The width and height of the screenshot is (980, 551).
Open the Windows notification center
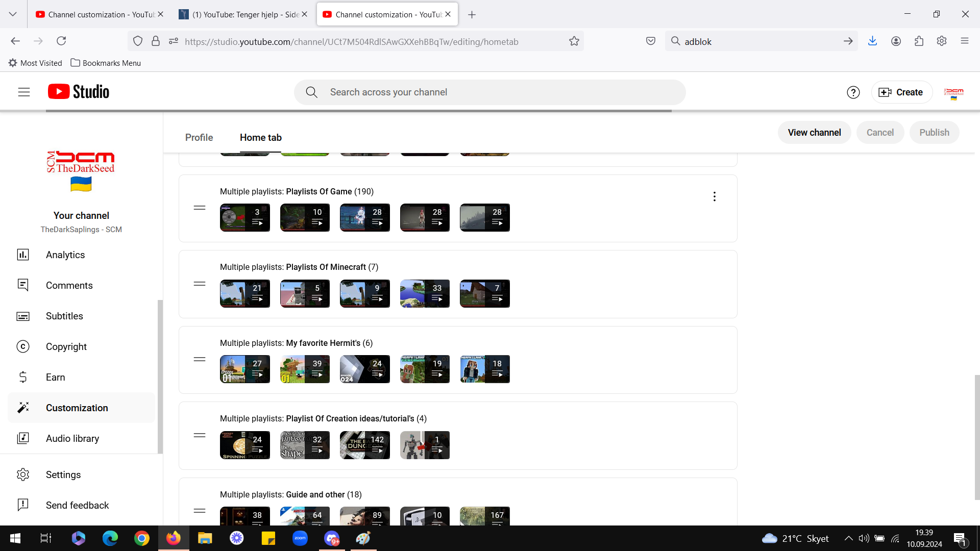coord(960,539)
